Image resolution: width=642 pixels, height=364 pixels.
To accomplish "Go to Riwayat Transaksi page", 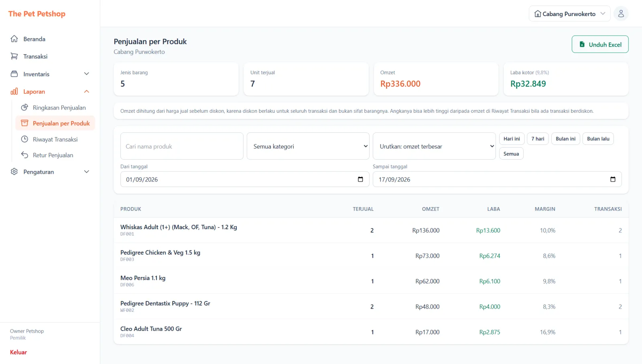I will coord(55,139).
